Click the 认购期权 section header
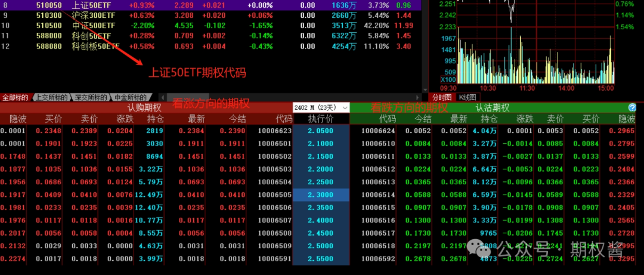 click(144, 108)
